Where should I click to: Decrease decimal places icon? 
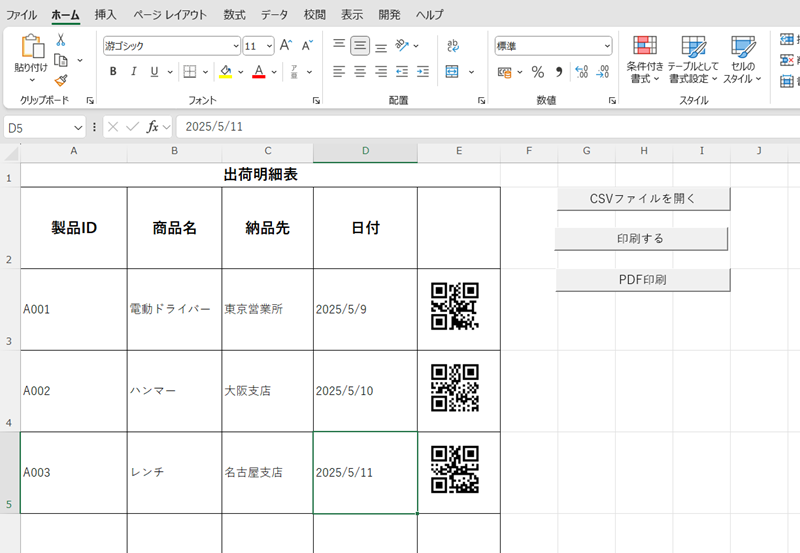pos(603,72)
